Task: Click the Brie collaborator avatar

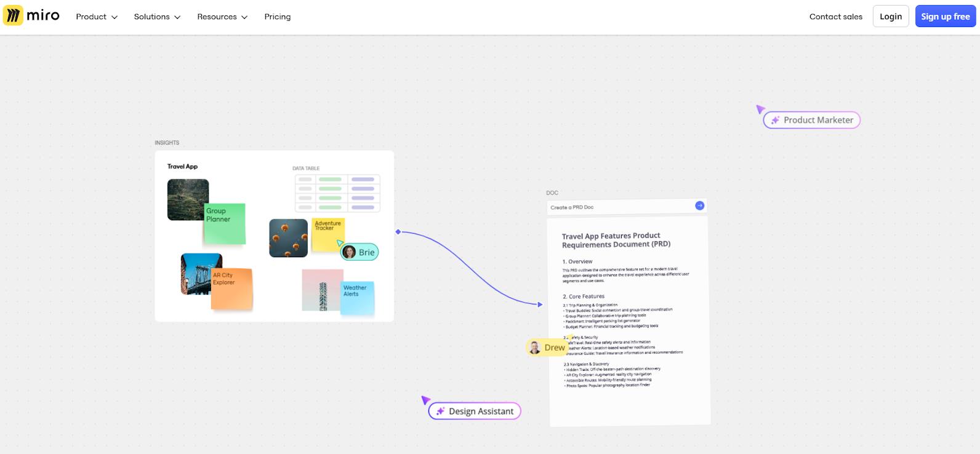Action: tap(349, 252)
